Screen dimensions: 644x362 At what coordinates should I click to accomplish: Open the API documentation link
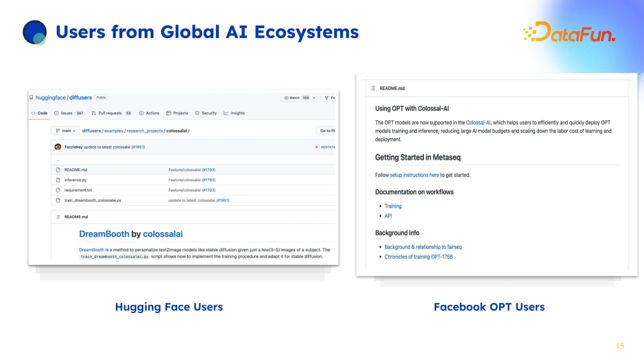point(388,216)
